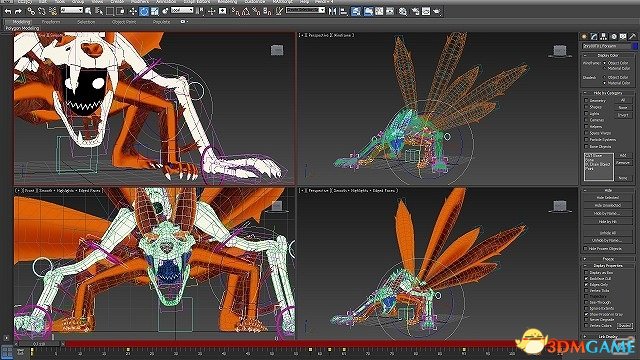Image resolution: width=640 pixels, height=360 pixels.
Task: Click the Add button beside category list
Action: point(623,155)
